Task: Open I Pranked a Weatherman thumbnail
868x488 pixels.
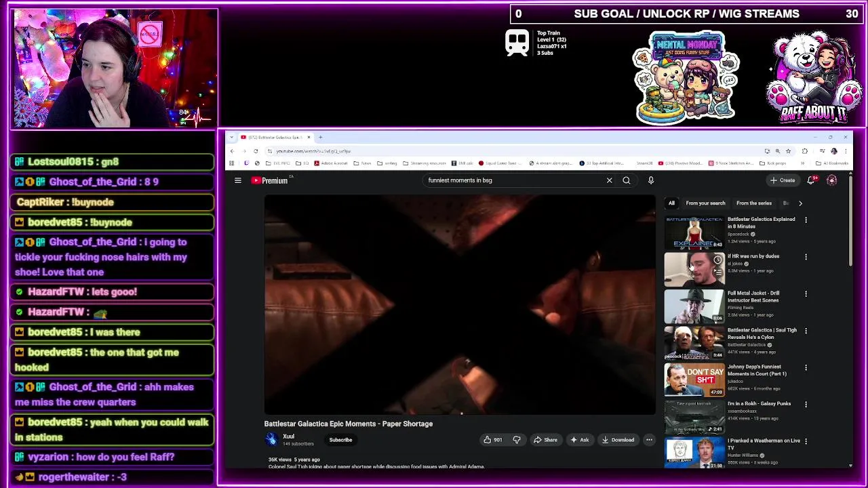Action: pos(694,452)
